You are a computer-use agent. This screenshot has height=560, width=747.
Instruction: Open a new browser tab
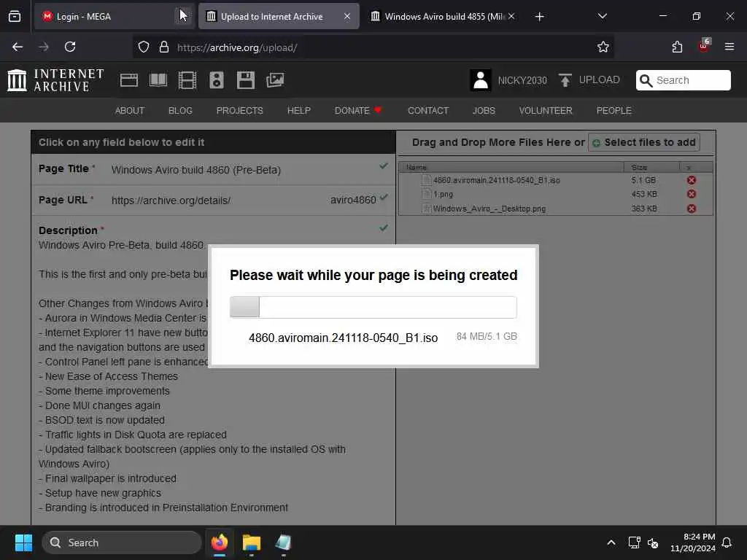[x=539, y=17]
